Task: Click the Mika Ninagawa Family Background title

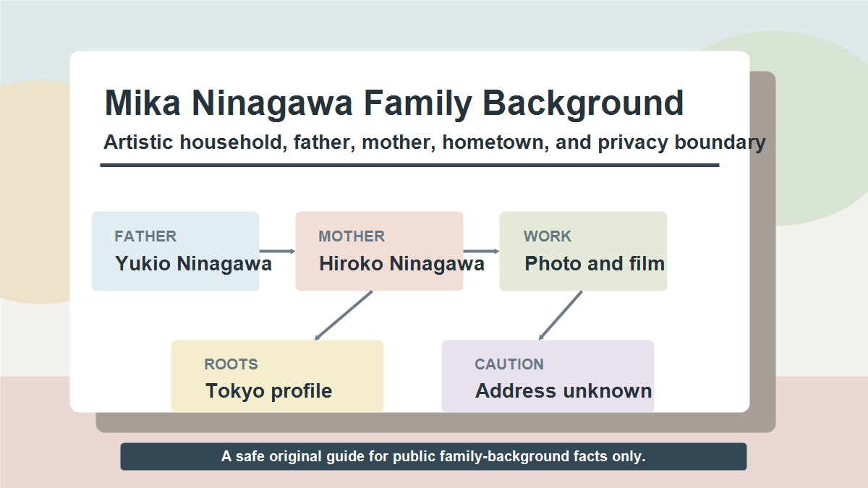Action: (x=394, y=103)
